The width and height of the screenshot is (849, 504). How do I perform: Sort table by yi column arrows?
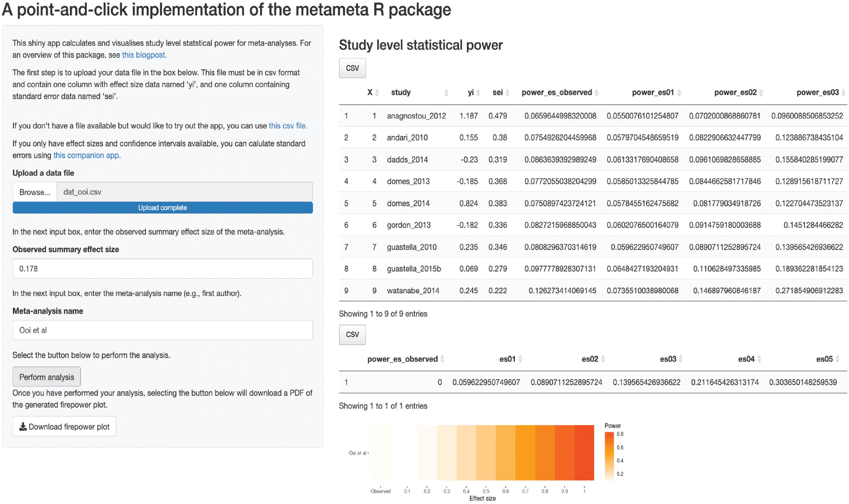(478, 92)
